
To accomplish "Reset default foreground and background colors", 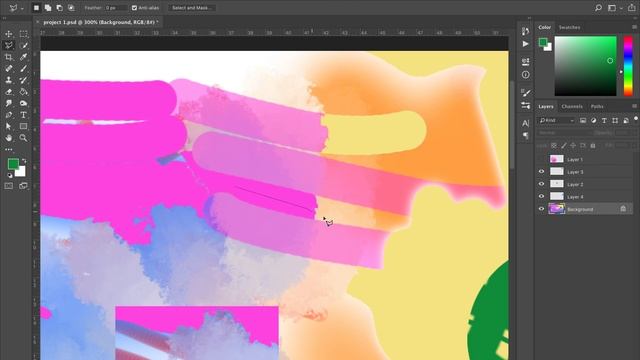I will (9, 176).
